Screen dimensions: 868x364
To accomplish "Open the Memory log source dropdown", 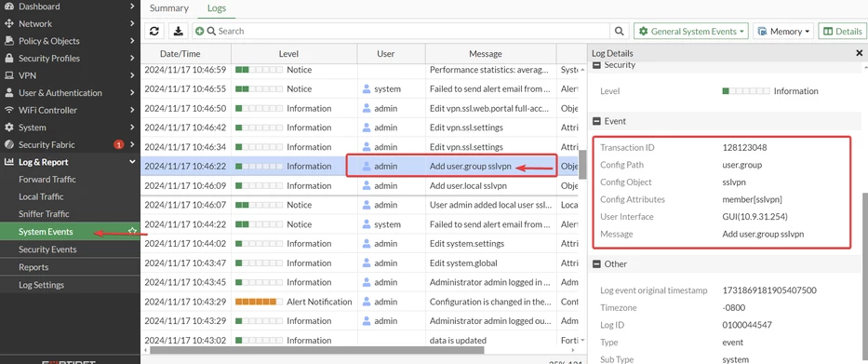I will pyautogui.click(x=784, y=32).
